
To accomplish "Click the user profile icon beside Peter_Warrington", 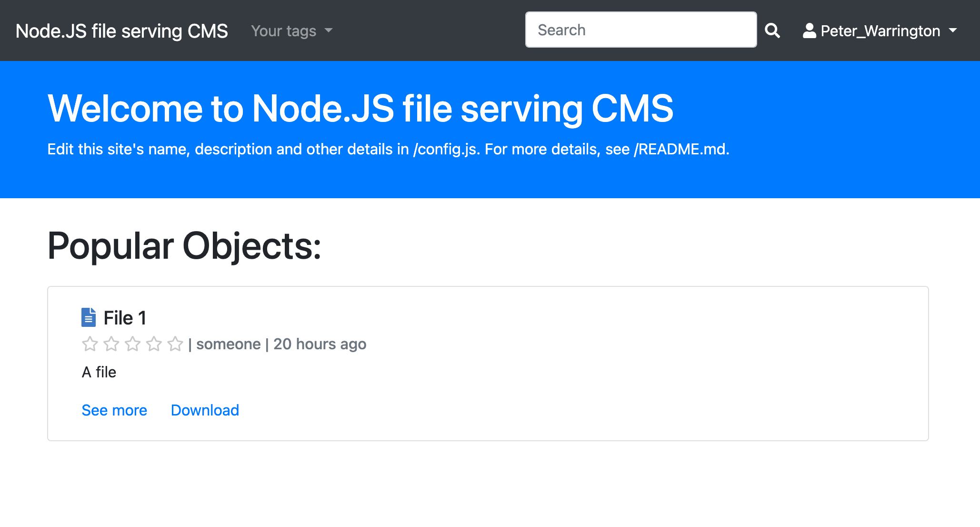I will point(809,30).
